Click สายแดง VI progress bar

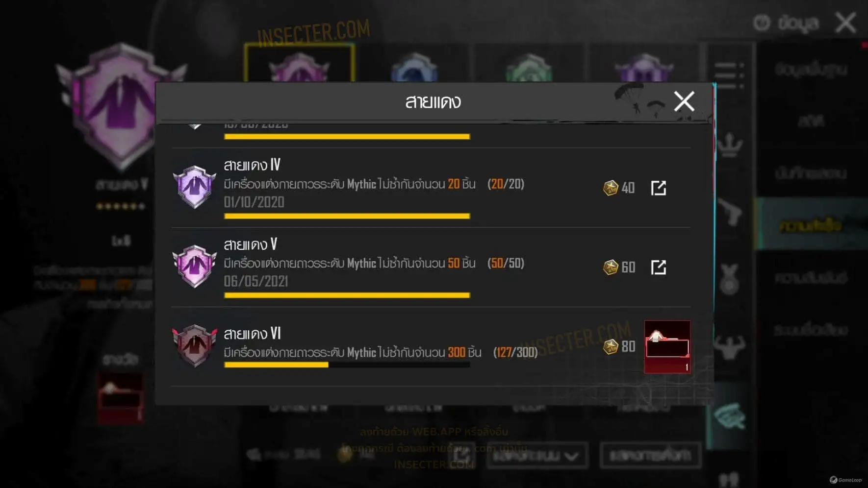coord(347,365)
